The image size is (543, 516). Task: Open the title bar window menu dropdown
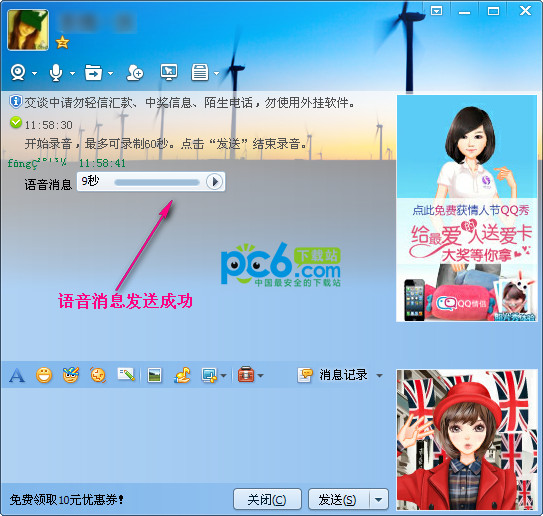tap(436, 11)
